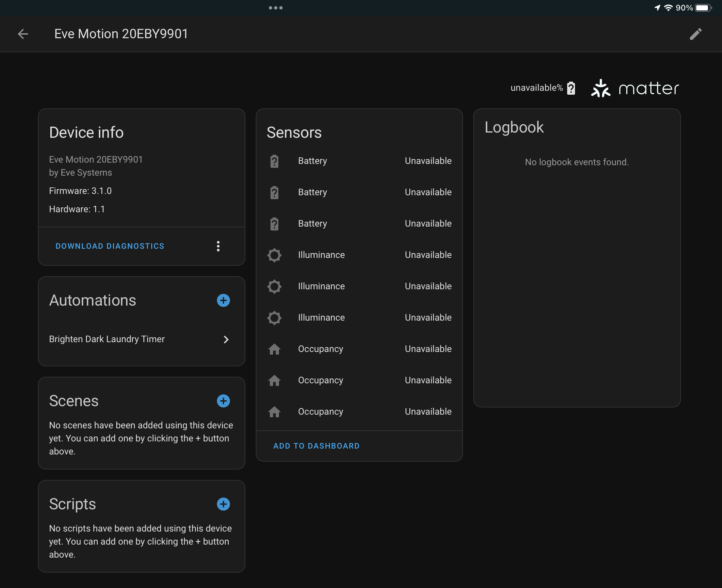This screenshot has height=588, width=722.
Task: Add sensors to dashboard
Action: click(x=316, y=446)
